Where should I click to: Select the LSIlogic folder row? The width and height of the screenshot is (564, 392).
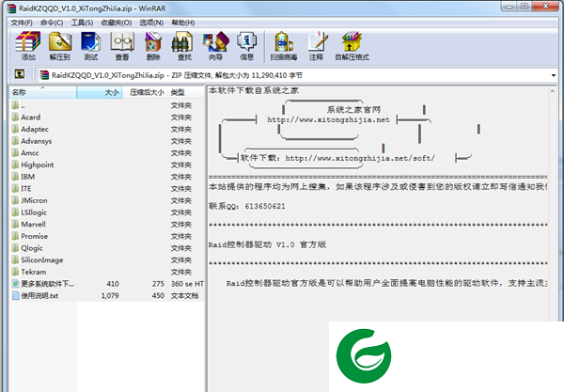pyautogui.click(x=108, y=212)
